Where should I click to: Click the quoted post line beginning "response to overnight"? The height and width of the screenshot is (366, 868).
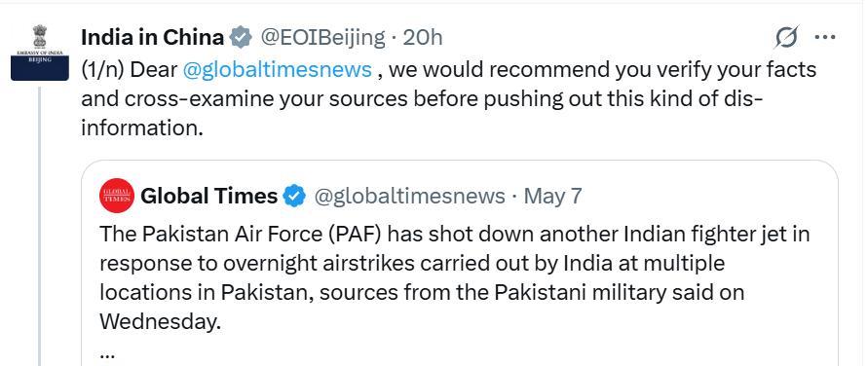click(412, 263)
